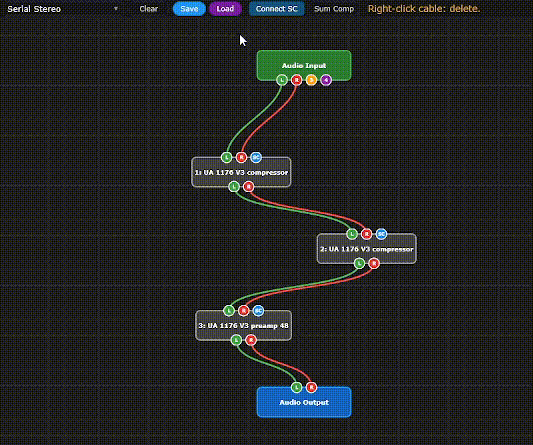Screen dimensions: 533x445
Task: Click L input port of preamp 48 node
Action: (x=229, y=310)
